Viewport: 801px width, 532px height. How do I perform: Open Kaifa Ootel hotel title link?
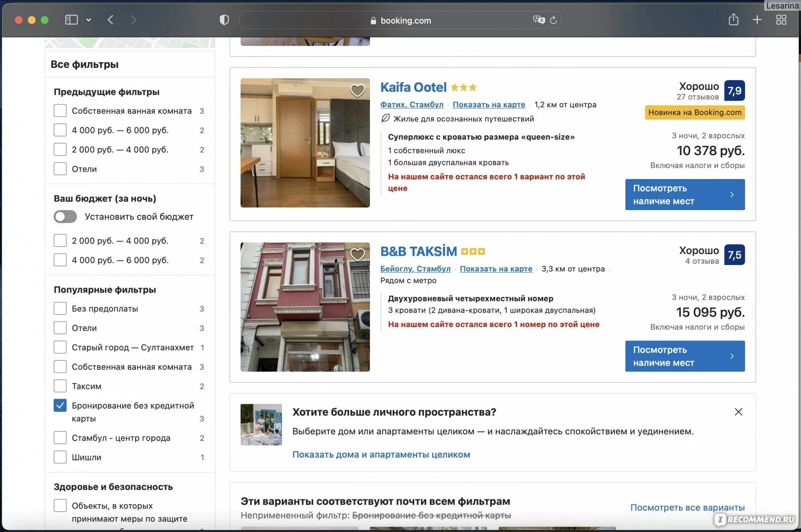coord(413,87)
